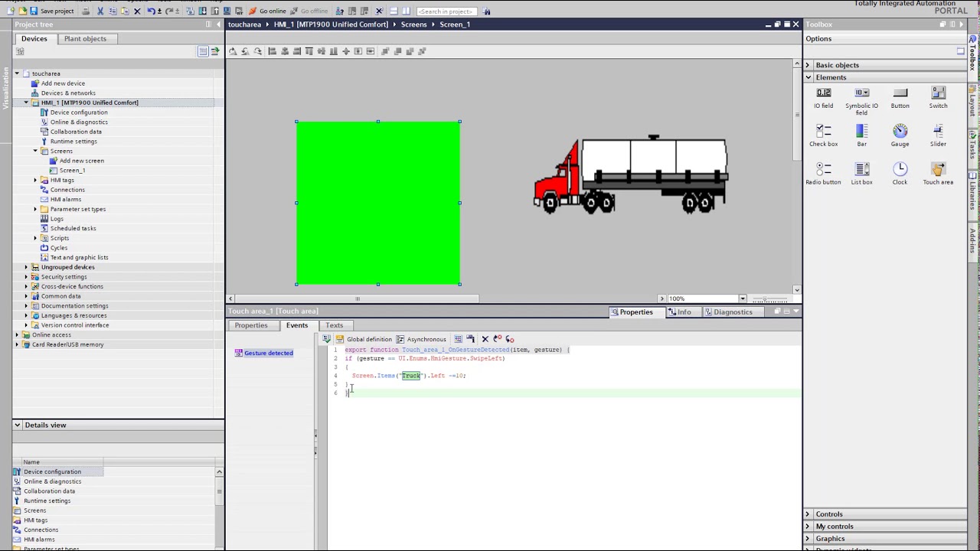
Task: Expand the My controls palette
Action: click(807, 527)
